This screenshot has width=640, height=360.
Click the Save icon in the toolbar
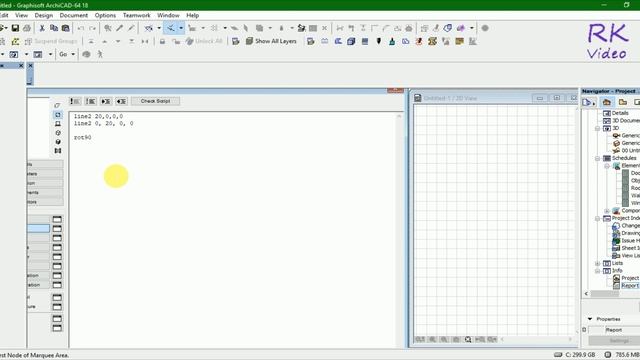pos(15,28)
